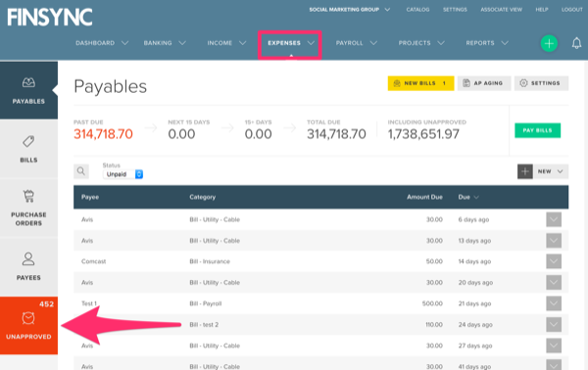The image size is (588, 370).
Task: Click the Including Unapproved 1,738,651.97 total
Action: [x=423, y=134]
